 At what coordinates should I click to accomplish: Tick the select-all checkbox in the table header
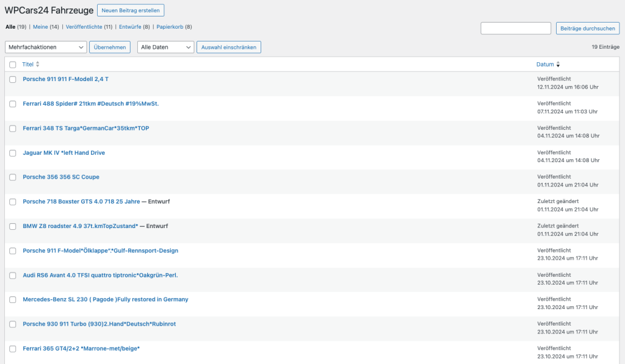click(13, 64)
